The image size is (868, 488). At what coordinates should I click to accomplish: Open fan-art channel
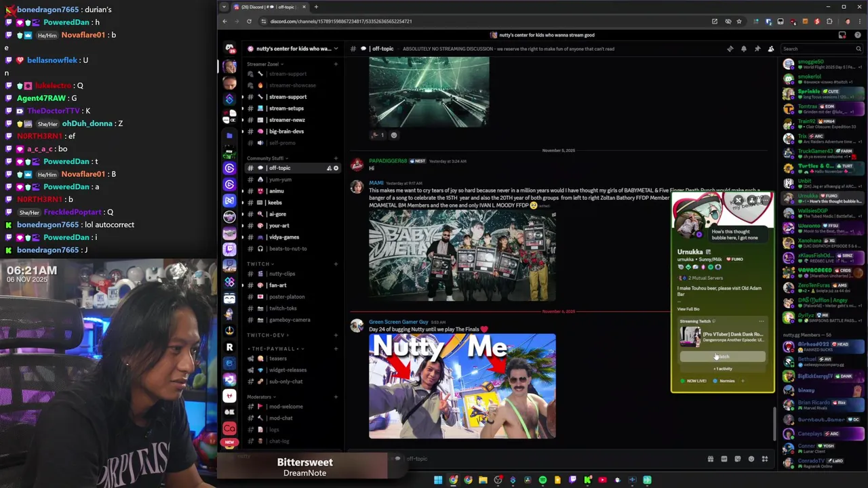pos(292,285)
